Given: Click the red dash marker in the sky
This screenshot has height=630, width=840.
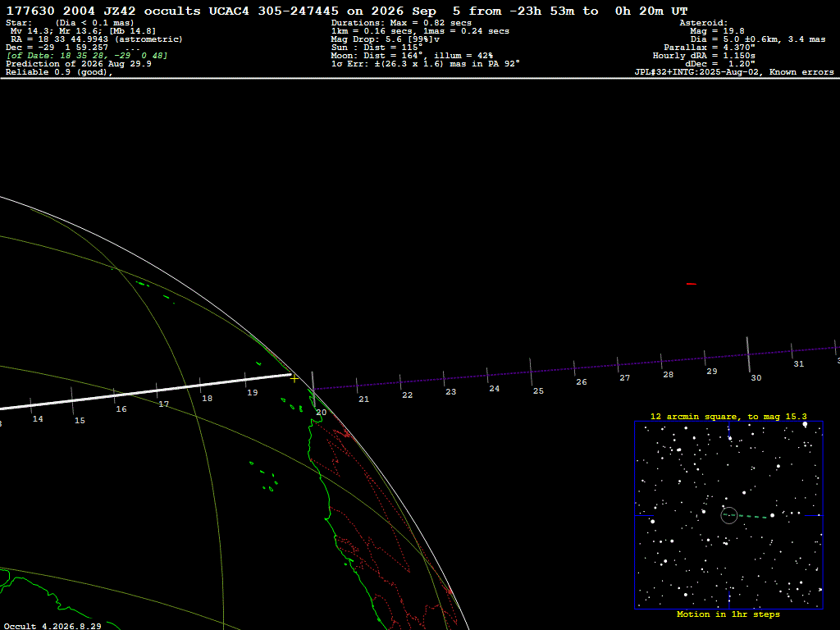Looking at the screenshot, I should pyautogui.click(x=692, y=284).
